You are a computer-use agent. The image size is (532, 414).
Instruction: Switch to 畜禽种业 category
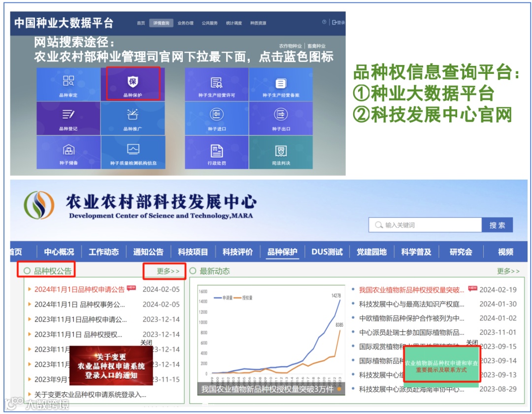pyautogui.click(x=316, y=46)
